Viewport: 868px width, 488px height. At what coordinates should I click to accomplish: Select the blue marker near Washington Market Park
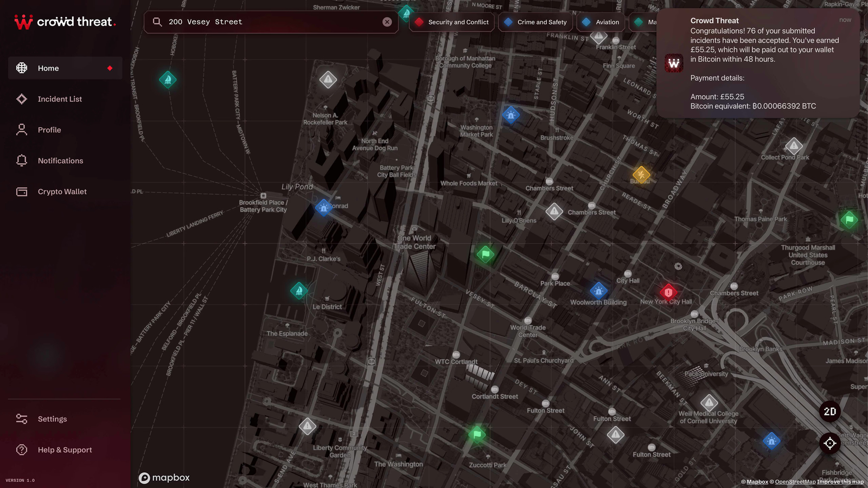(510, 115)
